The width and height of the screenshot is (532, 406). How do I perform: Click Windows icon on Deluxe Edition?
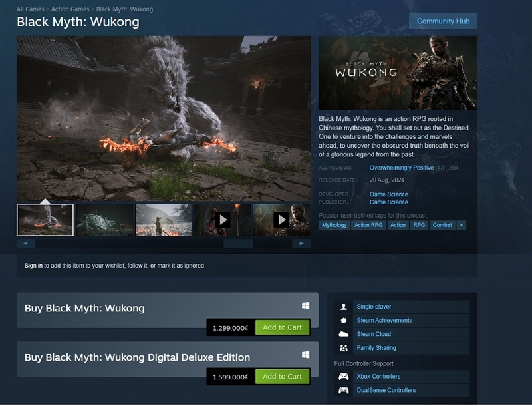coord(305,355)
